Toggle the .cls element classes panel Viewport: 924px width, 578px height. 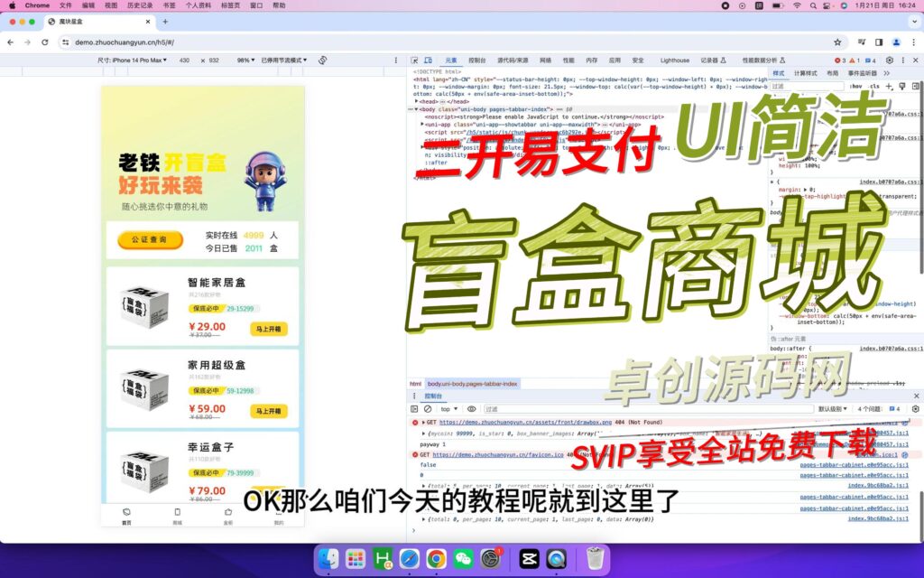pos(874,86)
